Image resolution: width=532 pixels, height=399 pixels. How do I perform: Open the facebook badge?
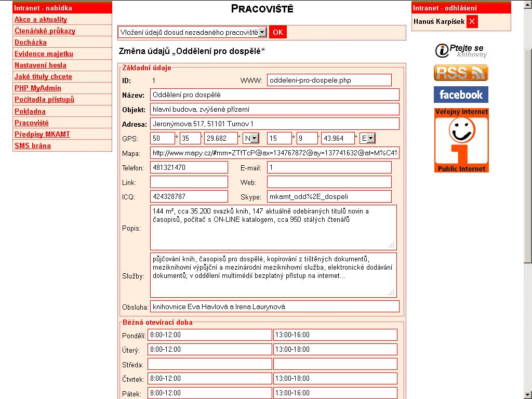[x=461, y=95]
